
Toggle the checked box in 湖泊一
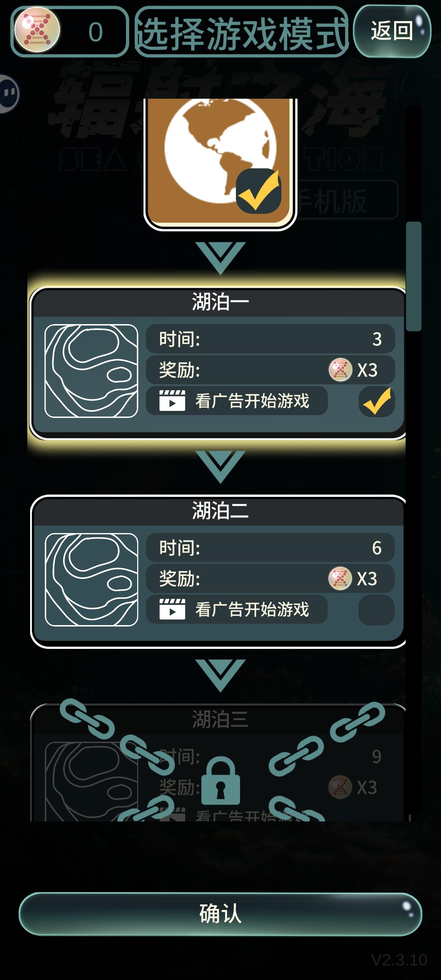coord(377,401)
